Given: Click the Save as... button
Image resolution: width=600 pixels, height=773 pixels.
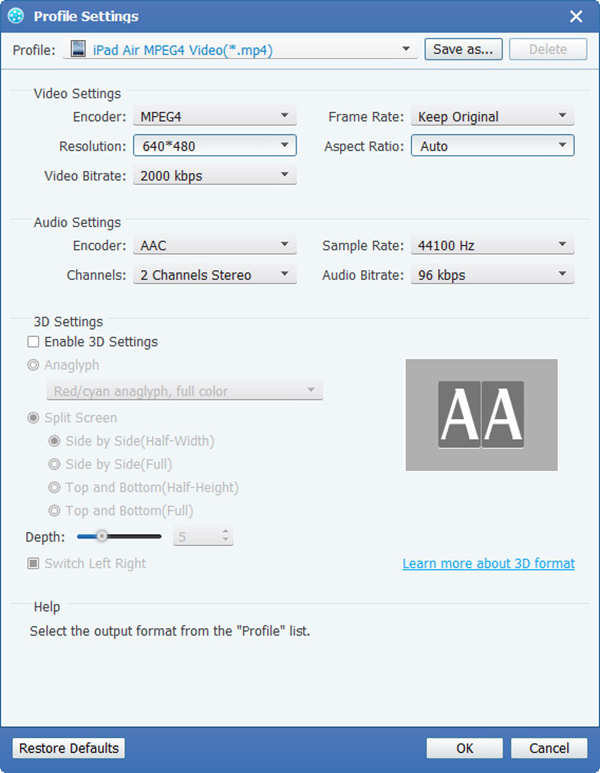Looking at the screenshot, I should (x=464, y=49).
